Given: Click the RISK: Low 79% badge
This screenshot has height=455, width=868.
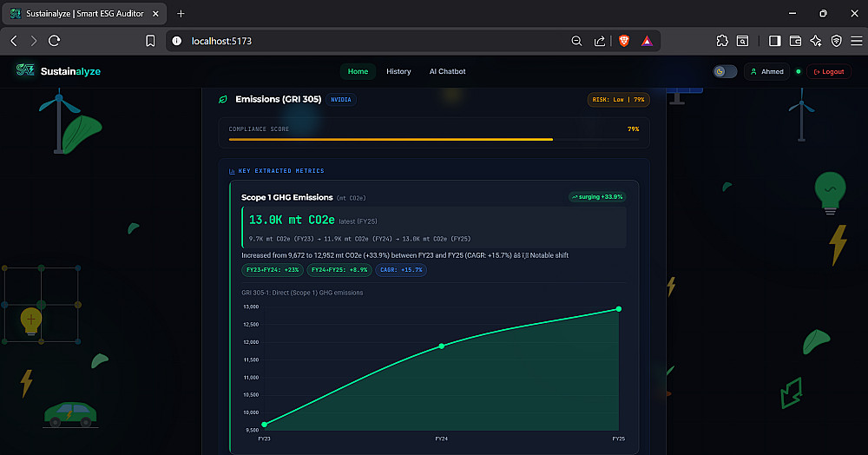Looking at the screenshot, I should [618, 100].
